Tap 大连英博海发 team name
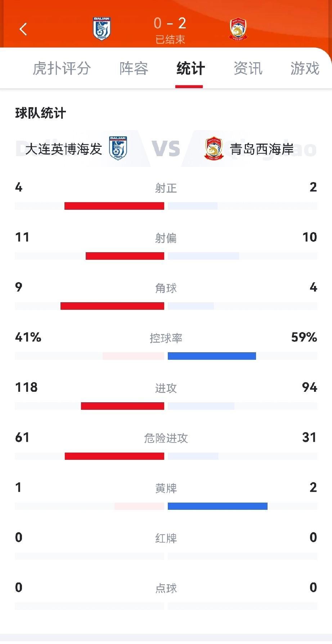Image resolution: width=332 pixels, height=644 pixels. tap(64, 149)
